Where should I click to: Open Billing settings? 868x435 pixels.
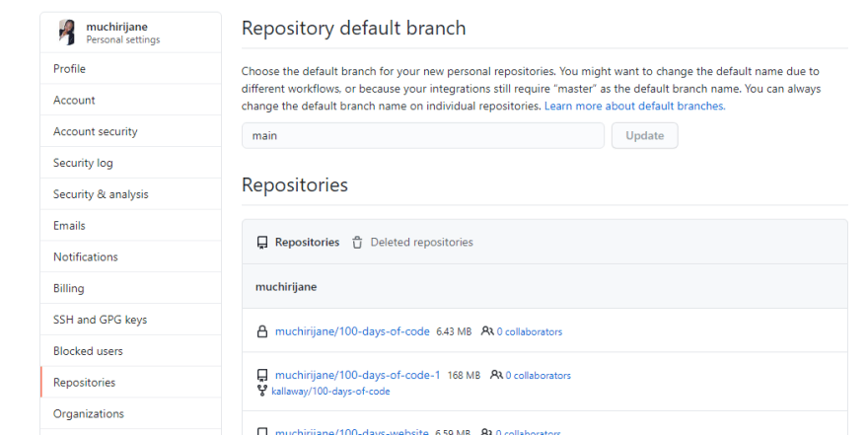point(130,288)
